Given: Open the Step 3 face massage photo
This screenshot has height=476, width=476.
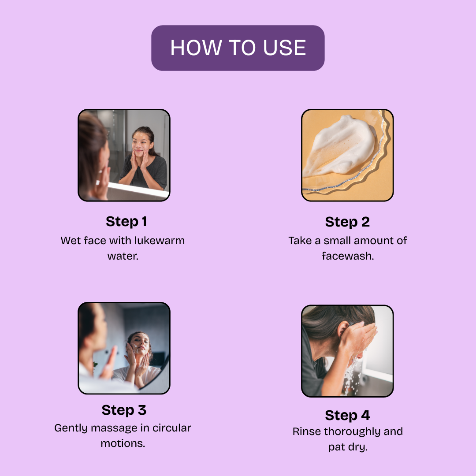Looking at the screenshot, I should (x=124, y=348).
